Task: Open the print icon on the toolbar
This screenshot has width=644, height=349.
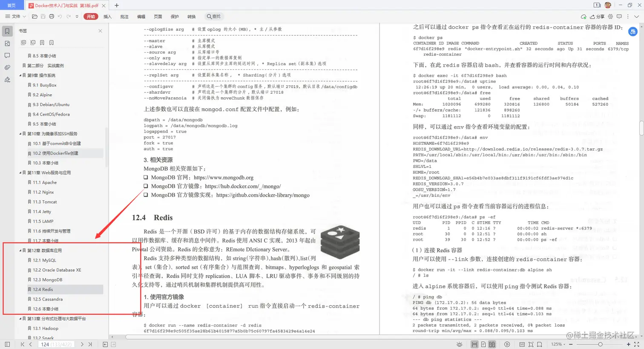Action: 51,16
